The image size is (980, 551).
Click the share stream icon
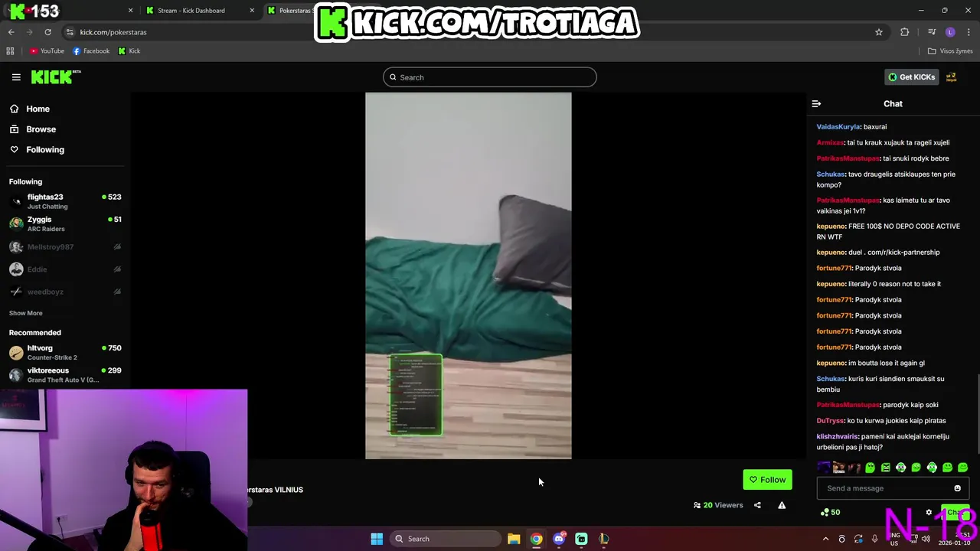tap(757, 505)
